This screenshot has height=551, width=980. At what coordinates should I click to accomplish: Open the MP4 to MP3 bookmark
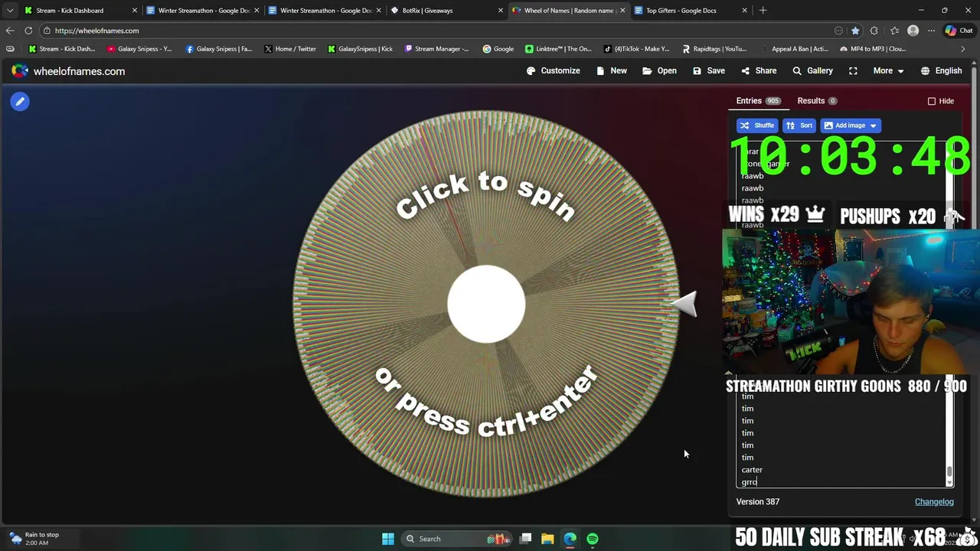pyautogui.click(x=872, y=49)
